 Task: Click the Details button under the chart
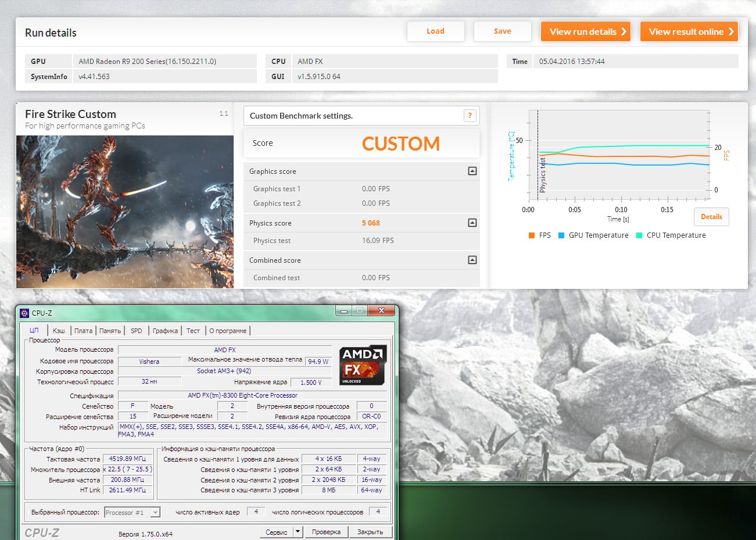711,217
